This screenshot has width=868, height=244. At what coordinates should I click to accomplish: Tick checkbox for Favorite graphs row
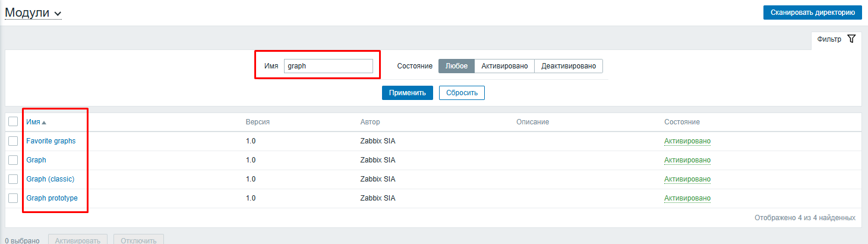pyautogui.click(x=13, y=141)
